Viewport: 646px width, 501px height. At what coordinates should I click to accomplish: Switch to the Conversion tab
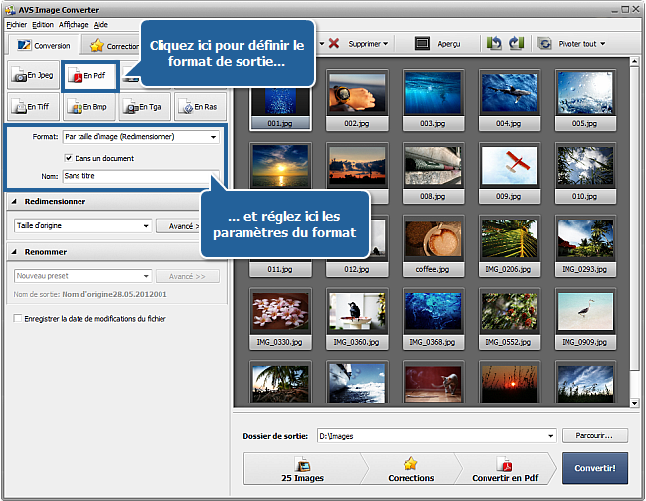click(43, 45)
